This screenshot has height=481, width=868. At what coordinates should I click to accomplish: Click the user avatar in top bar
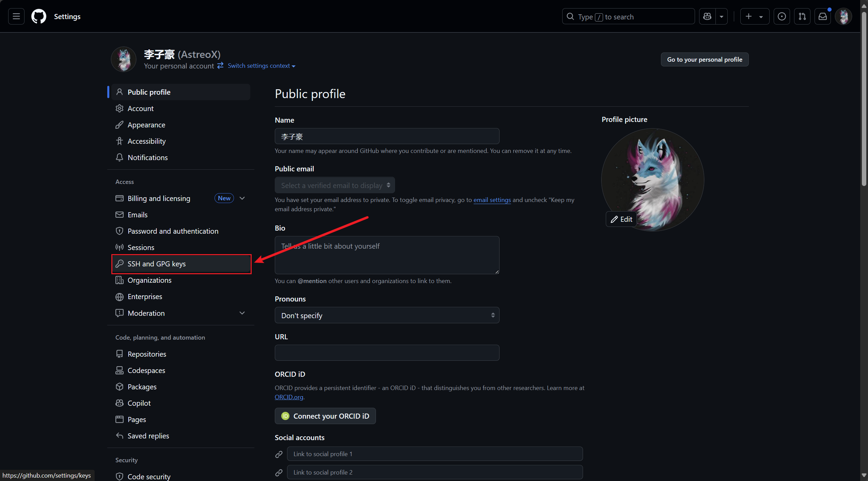[x=843, y=16]
